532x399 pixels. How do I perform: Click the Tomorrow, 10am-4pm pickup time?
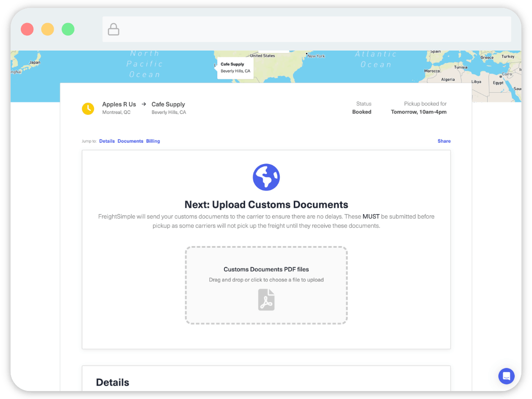click(x=419, y=112)
